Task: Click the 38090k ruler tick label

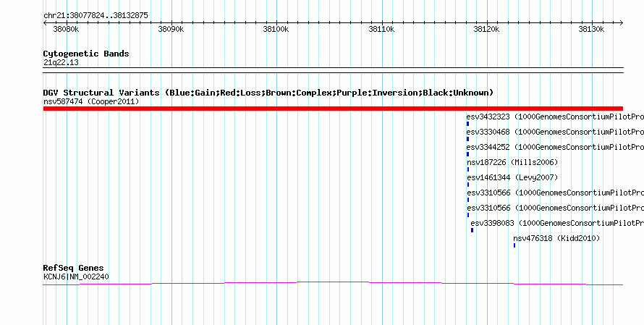Action: click(171, 29)
